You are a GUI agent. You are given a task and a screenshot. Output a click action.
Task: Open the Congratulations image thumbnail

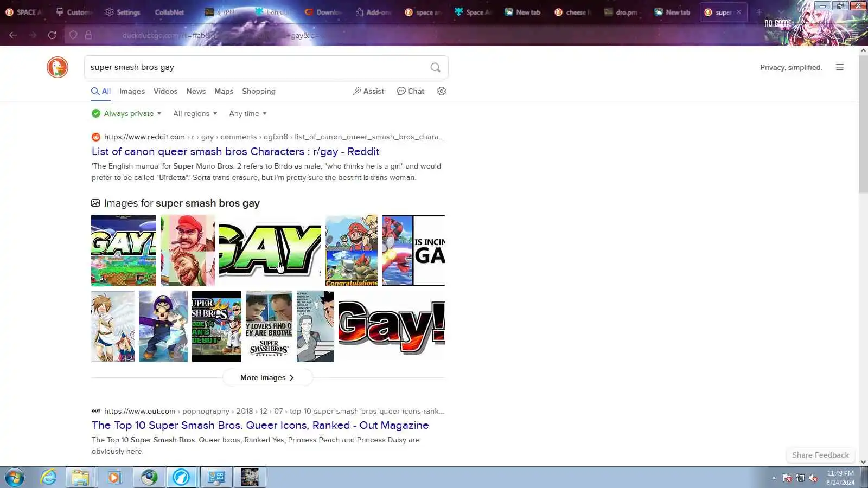352,251
